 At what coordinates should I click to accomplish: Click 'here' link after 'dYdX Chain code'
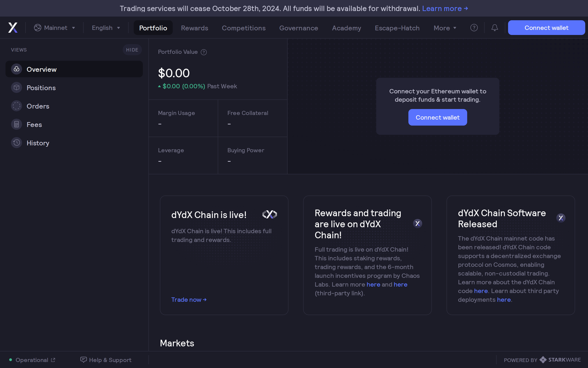click(x=481, y=291)
